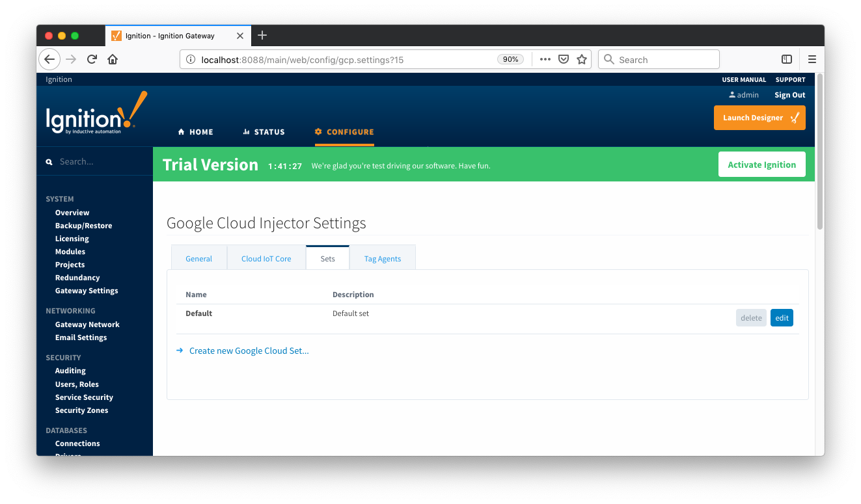The width and height of the screenshot is (861, 504).
Task: Reload the page with the refresh icon
Action: point(92,59)
